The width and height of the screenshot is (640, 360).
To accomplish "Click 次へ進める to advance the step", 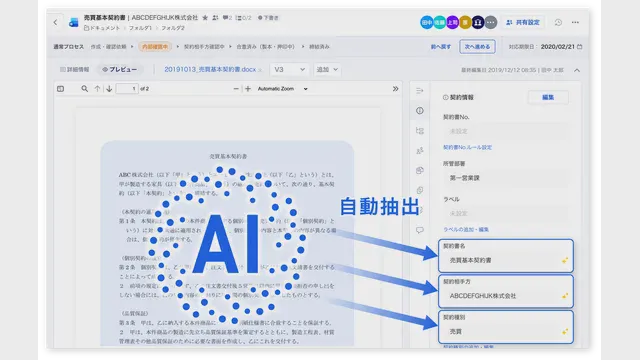I will (x=477, y=47).
